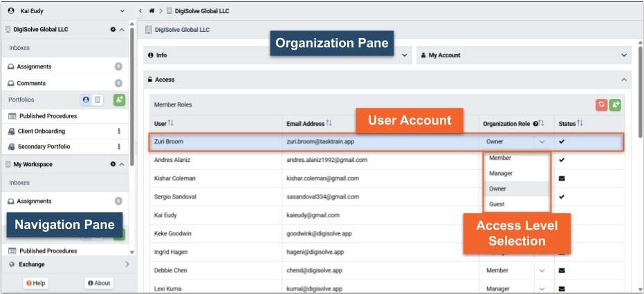
Task: Open Debbie Chen's role dropdown
Action: 542,270
